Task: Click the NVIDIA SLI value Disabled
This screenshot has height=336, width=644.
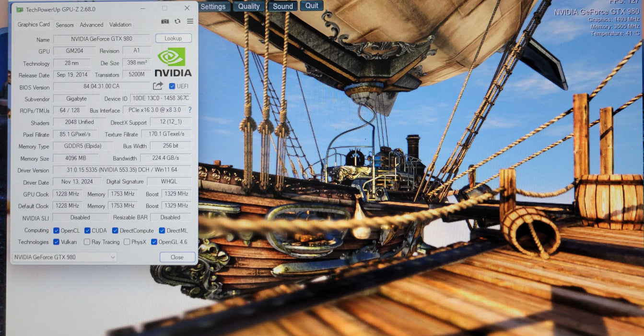Action: 80,217
